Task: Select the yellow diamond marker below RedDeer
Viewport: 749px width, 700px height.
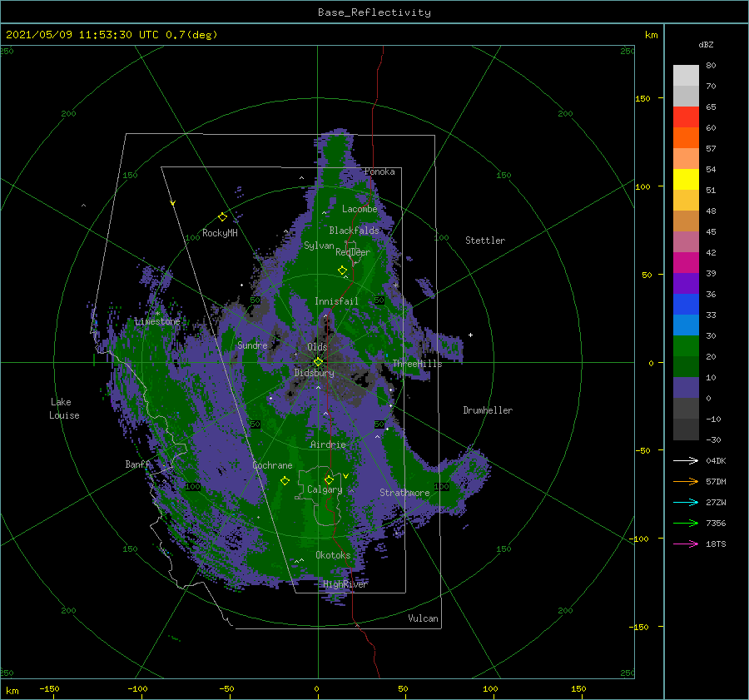Action: tap(342, 271)
